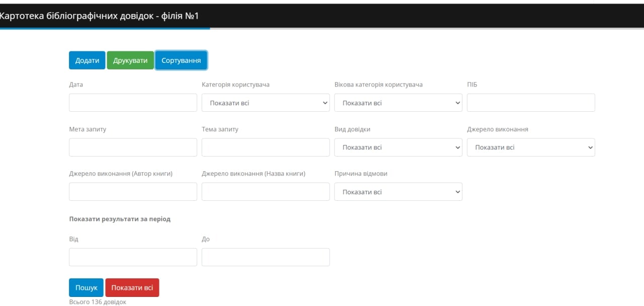The height and width of the screenshot is (306, 644).
Task: Focus the ПІБ input field
Action: pyautogui.click(x=531, y=103)
